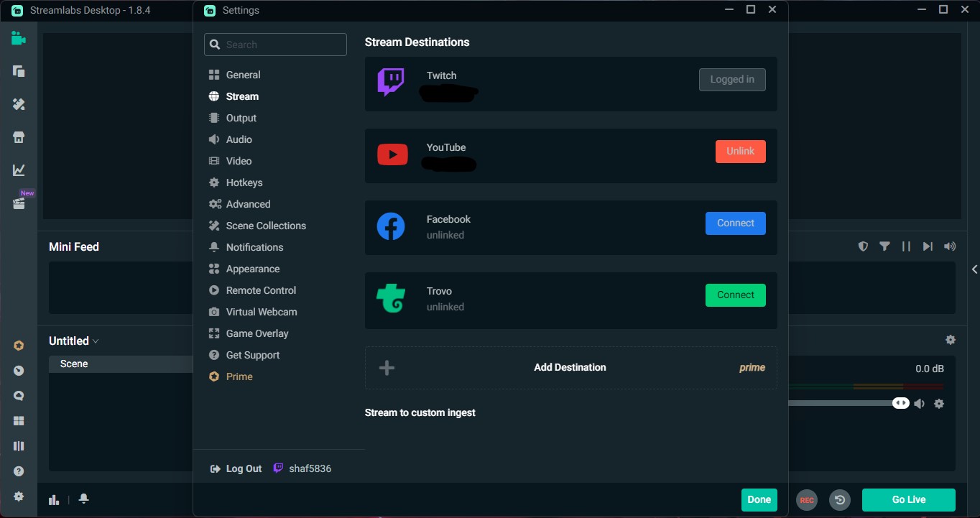Viewport: 980px width, 518px height.
Task: Open the gear icon above the 0.0 dB meter
Action: pyautogui.click(x=951, y=340)
